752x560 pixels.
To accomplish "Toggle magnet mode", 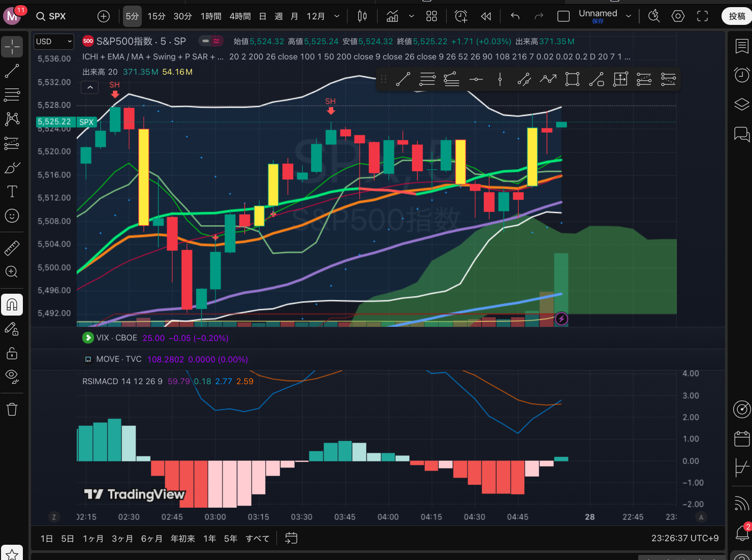I will pos(12,304).
